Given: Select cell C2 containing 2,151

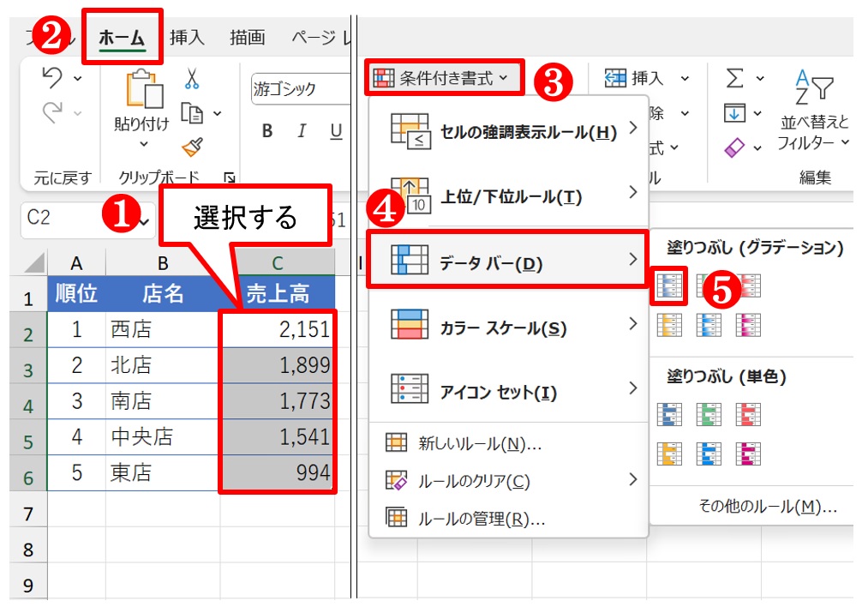Looking at the screenshot, I should coord(278,330).
